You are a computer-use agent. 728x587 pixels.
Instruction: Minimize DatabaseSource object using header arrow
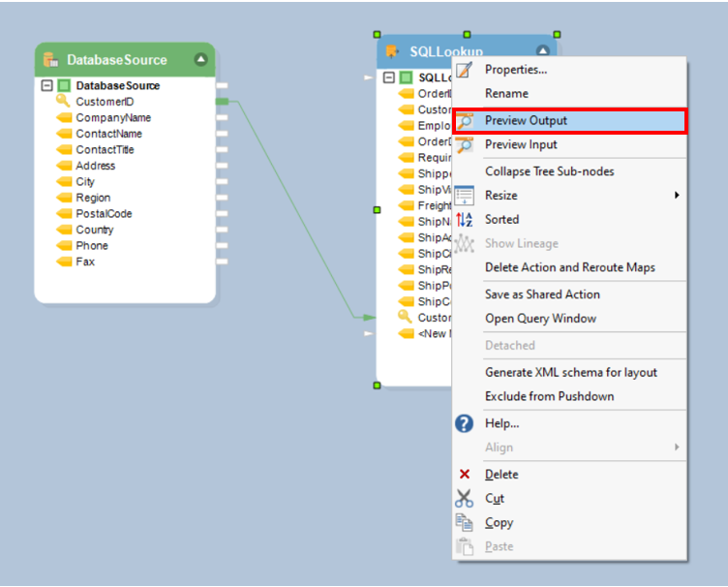pyautogui.click(x=200, y=60)
